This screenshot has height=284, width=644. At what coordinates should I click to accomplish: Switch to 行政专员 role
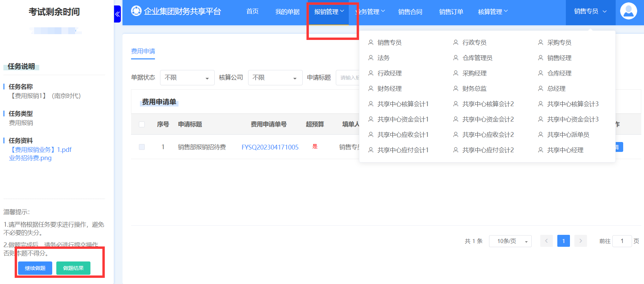[474, 43]
